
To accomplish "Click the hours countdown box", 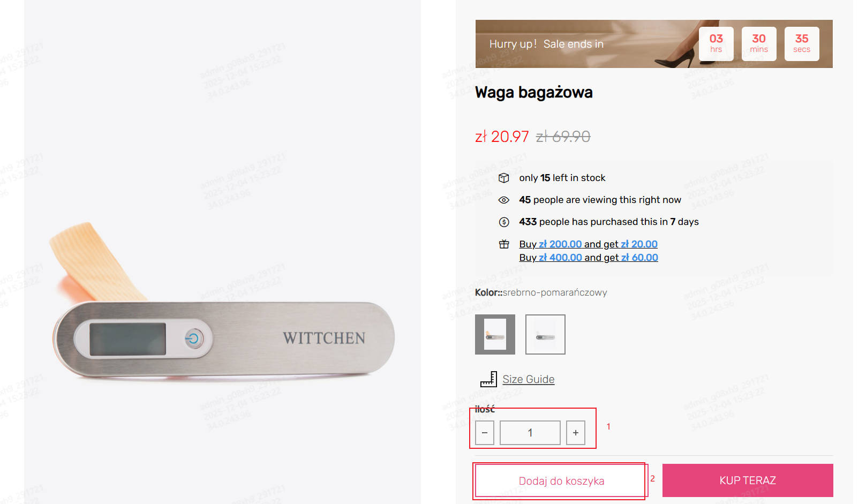I will pos(716,44).
